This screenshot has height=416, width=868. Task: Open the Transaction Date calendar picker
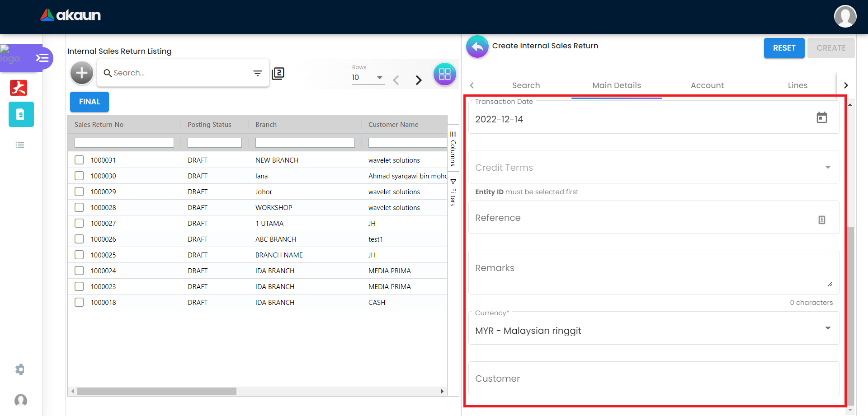(821, 118)
